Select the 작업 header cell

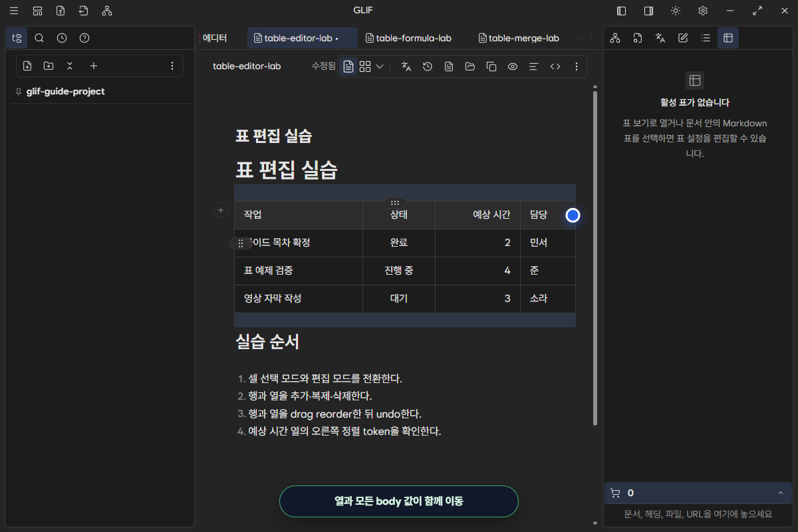(x=299, y=215)
